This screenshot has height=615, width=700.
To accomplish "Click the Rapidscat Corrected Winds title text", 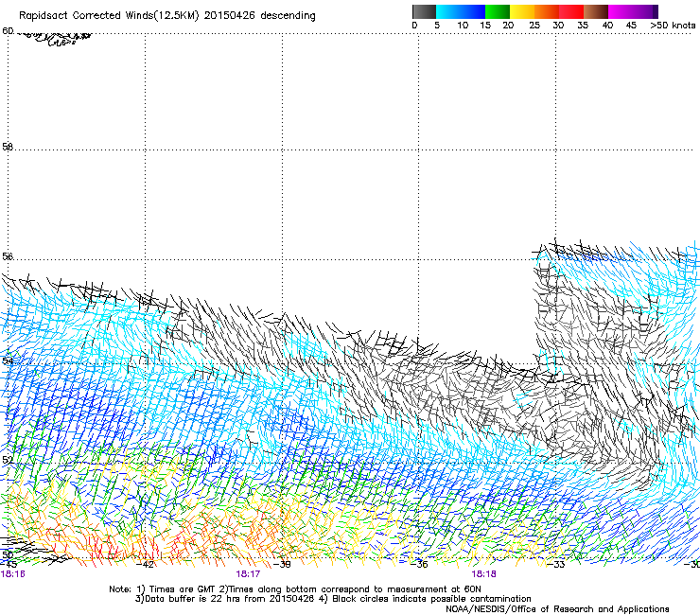I will point(167,15).
